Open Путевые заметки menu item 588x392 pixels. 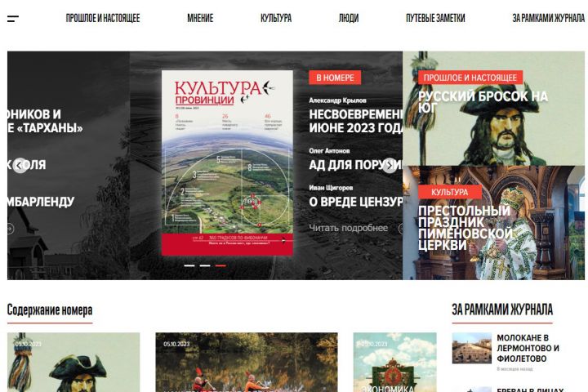[x=435, y=18]
